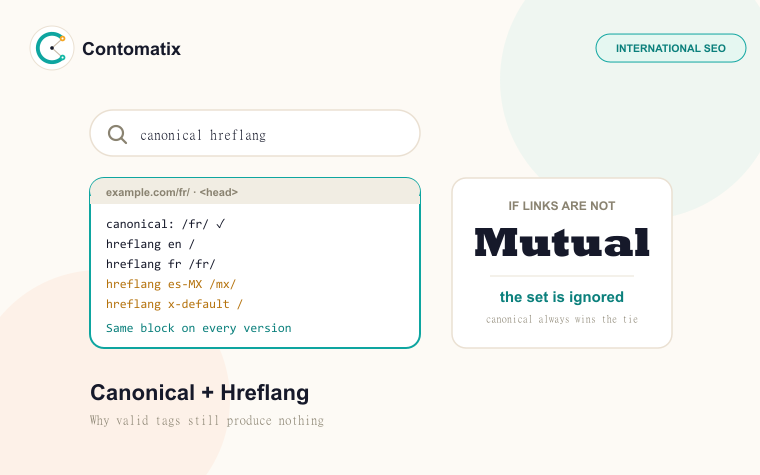
Task: Click 'Same block on every version' note
Action: (x=199, y=328)
